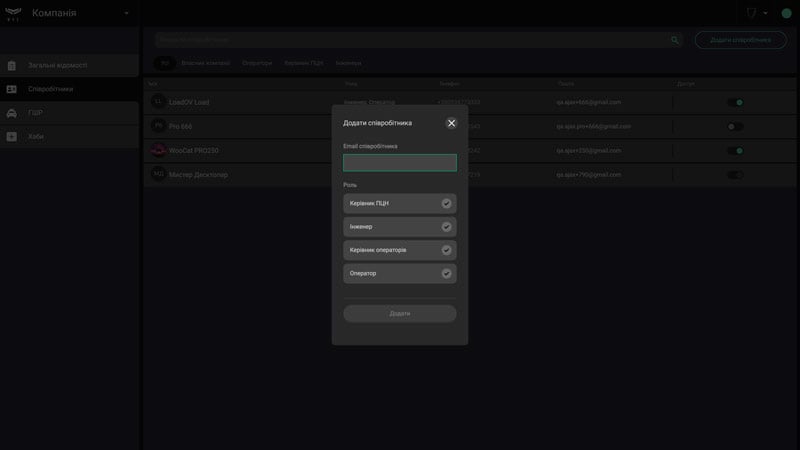Open Загальні відомості clipboard icon

click(12, 65)
